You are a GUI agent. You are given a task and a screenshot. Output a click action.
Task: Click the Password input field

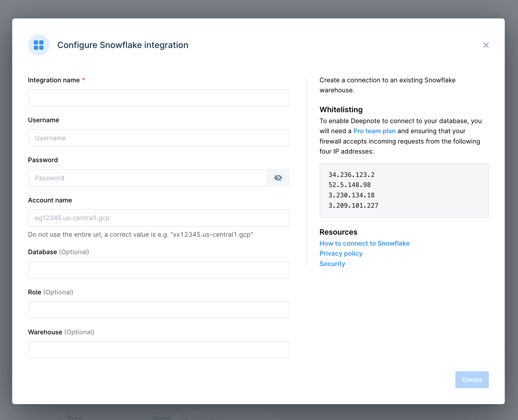click(x=148, y=178)
